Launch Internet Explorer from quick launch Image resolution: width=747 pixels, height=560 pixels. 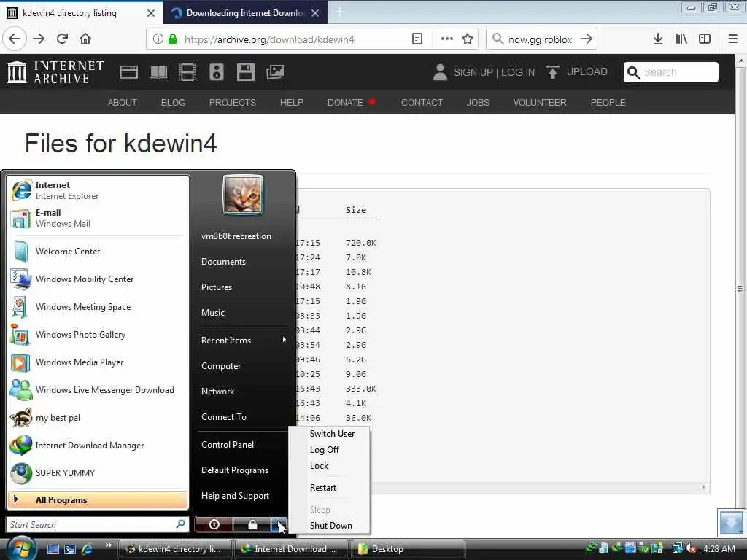click(x=88, y=549)
